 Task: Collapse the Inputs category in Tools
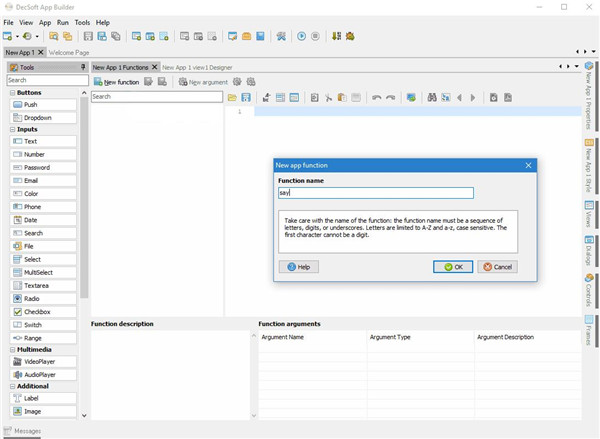point(13,129)
